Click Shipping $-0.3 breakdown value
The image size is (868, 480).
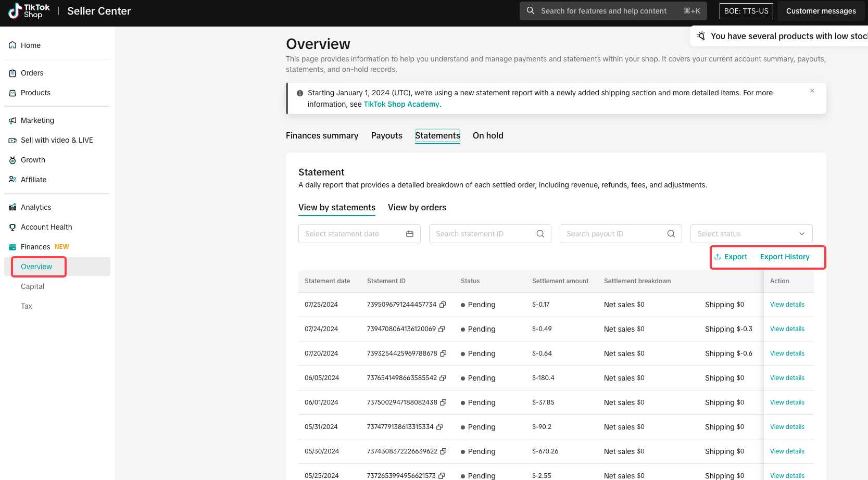point(728,329)
